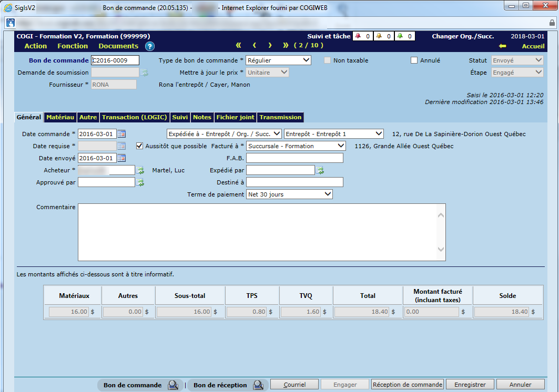The width and height of the screenshot is (559, 392).
Task: Open calendar picker for Date commande
Action: (121, 134)
